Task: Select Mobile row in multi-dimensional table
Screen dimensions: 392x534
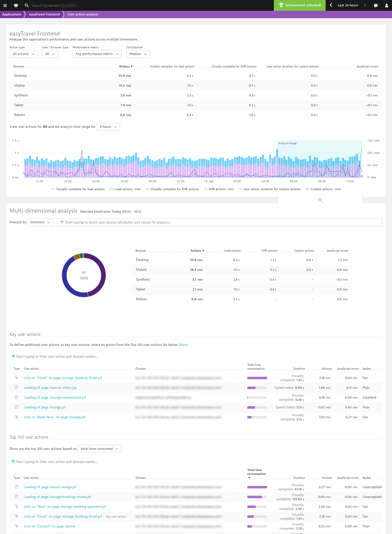Action: pyautogui.click(x=242, y=270)
